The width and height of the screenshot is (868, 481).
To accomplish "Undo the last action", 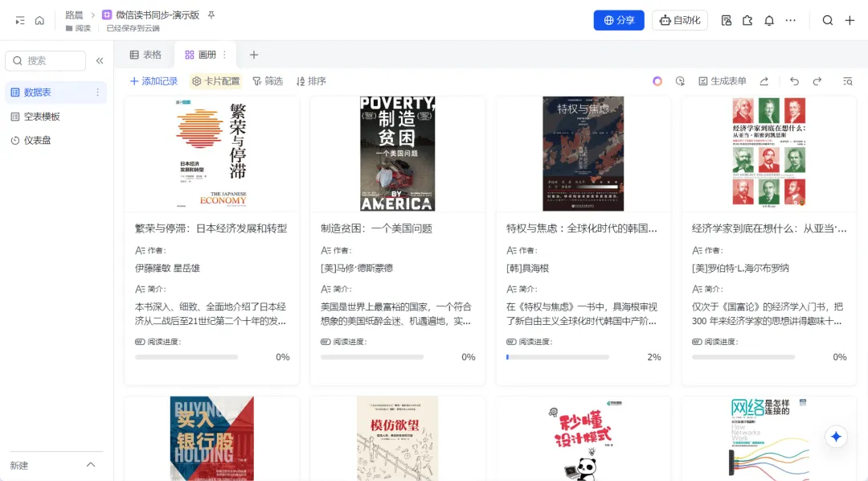I will pyautogui.click(x=794, y=81).
